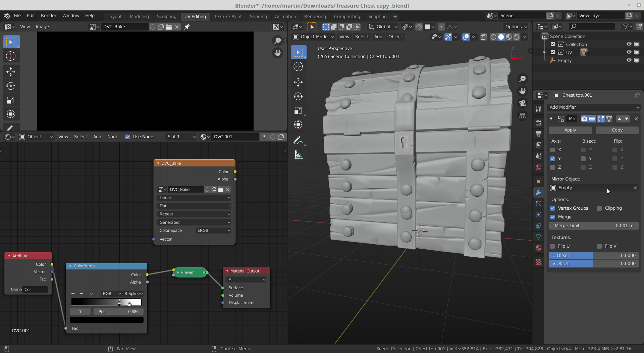Click the Cursor tool in UV editor
The height and width of the screenshot is (353, 644).
tap(11, 56)
